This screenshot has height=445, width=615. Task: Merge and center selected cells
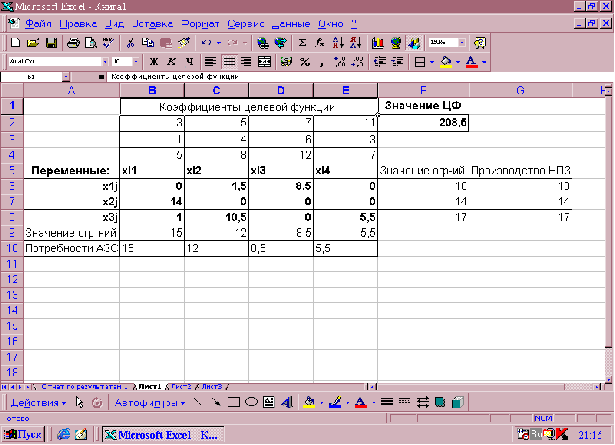click(x=264, y=62)
